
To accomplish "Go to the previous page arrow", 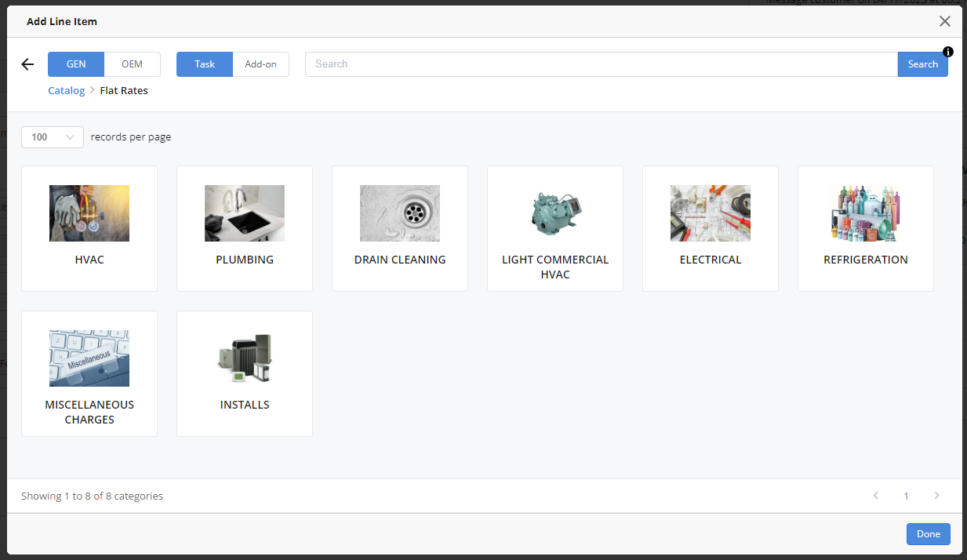I will click(x=876, y=496).
